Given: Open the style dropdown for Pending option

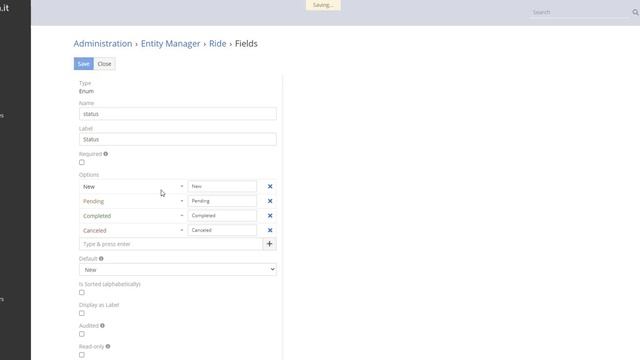Looking at the screenshot, I should 182,201.
